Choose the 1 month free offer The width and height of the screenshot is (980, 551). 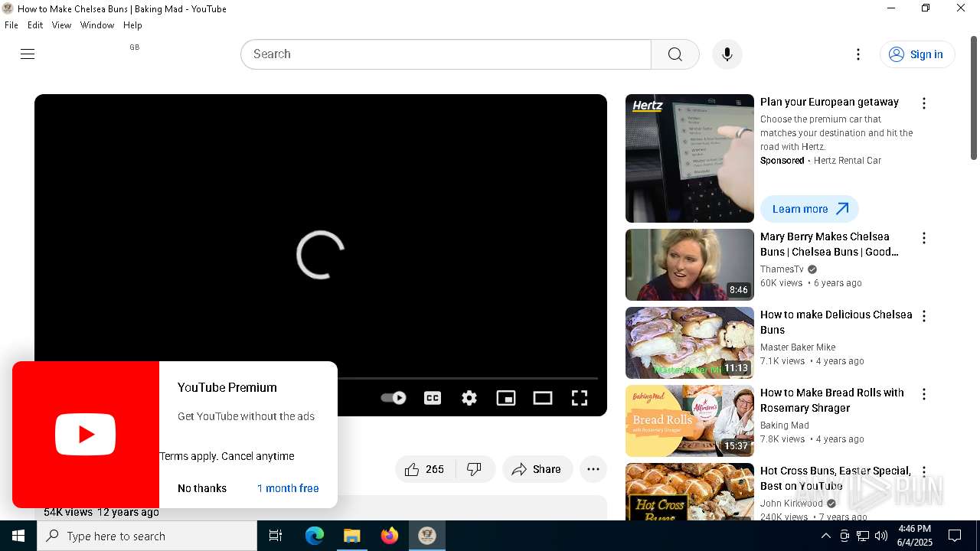coord(288,488)
